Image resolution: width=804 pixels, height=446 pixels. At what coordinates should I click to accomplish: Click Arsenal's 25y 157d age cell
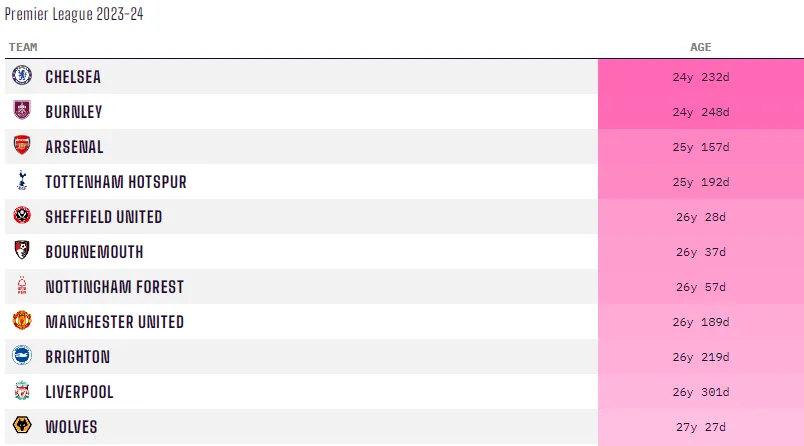[x=700, y=147]
